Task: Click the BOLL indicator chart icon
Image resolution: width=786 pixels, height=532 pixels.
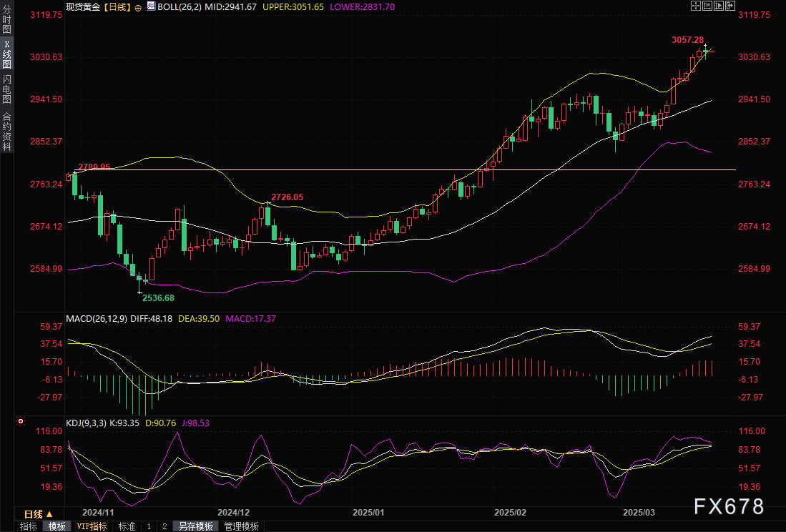Action: coord(150,6)
